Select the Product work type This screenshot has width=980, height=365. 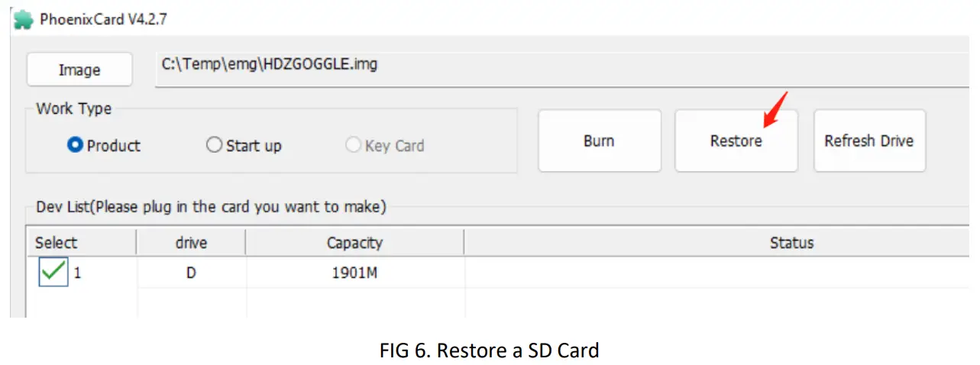pos(76,145)
